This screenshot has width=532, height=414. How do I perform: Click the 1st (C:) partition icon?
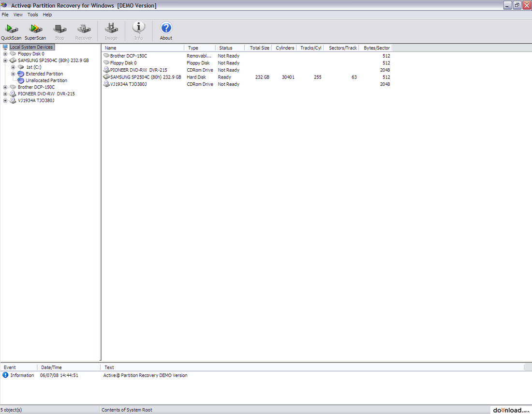coord(21,67)
